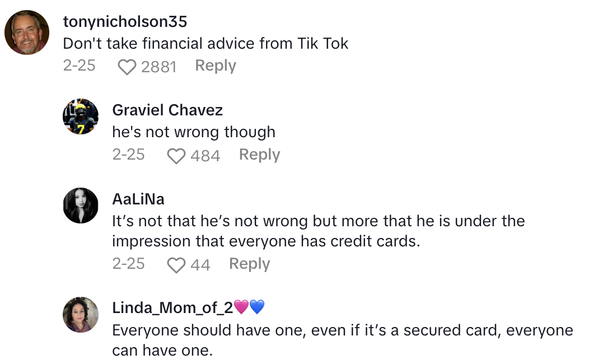598x364 pixels.
Task: Reply to AaLiNa's comment
Action: coord(249,264)
